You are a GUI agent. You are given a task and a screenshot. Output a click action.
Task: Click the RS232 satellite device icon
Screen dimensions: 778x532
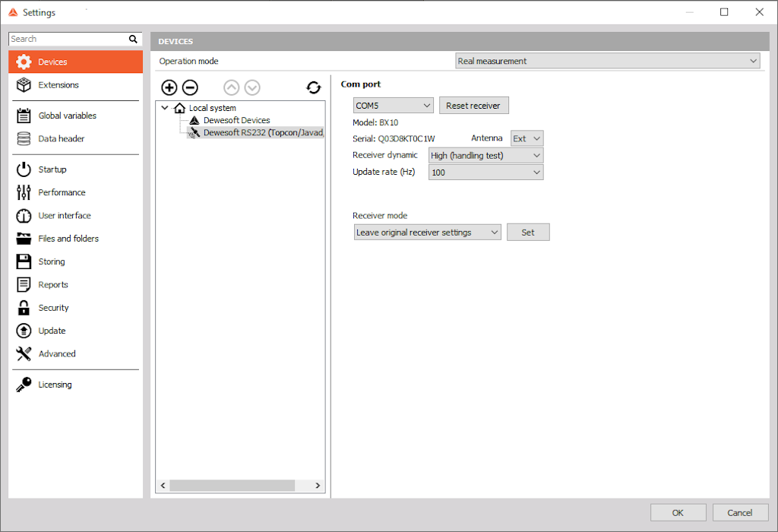pos(194,132)
